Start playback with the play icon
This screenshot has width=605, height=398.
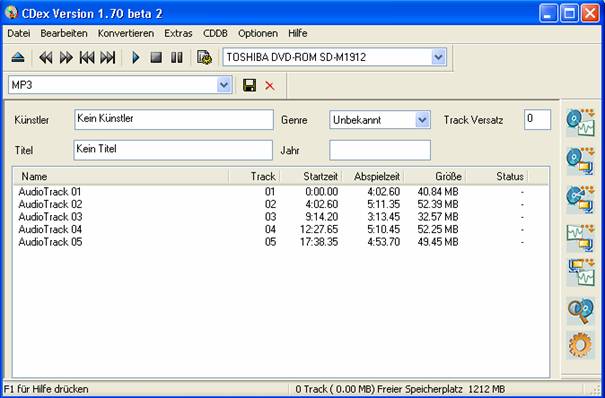(135, 58)
